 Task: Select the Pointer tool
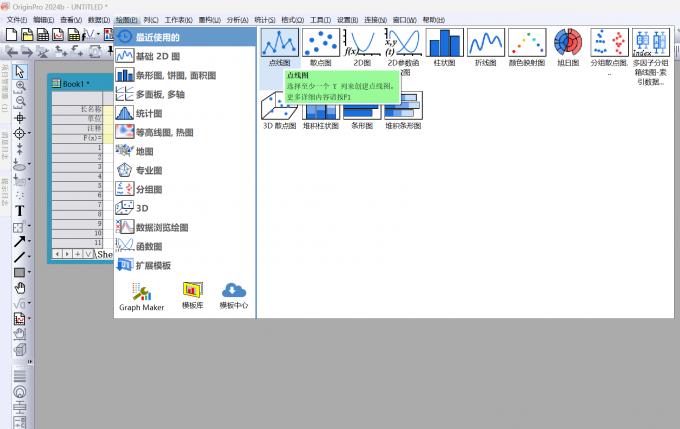click(x=20, y=72)
